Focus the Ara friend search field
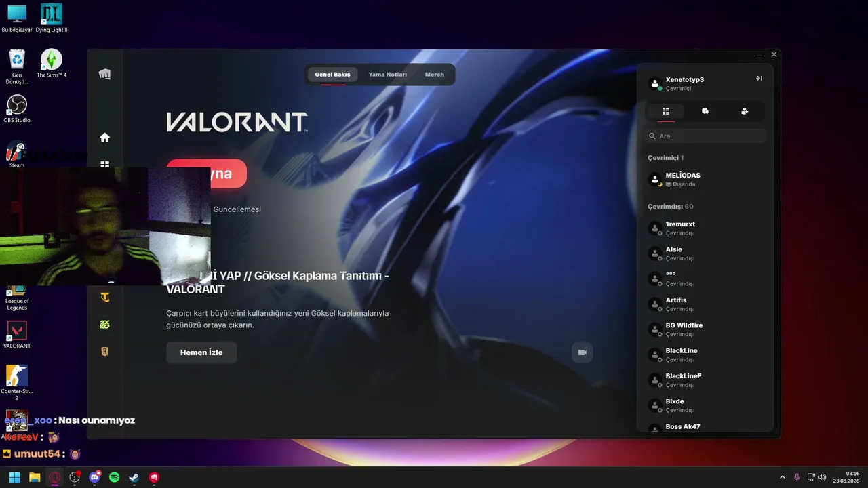Image resolution: width=868 pixels, height=488 pixels. (x=705, y=136)
